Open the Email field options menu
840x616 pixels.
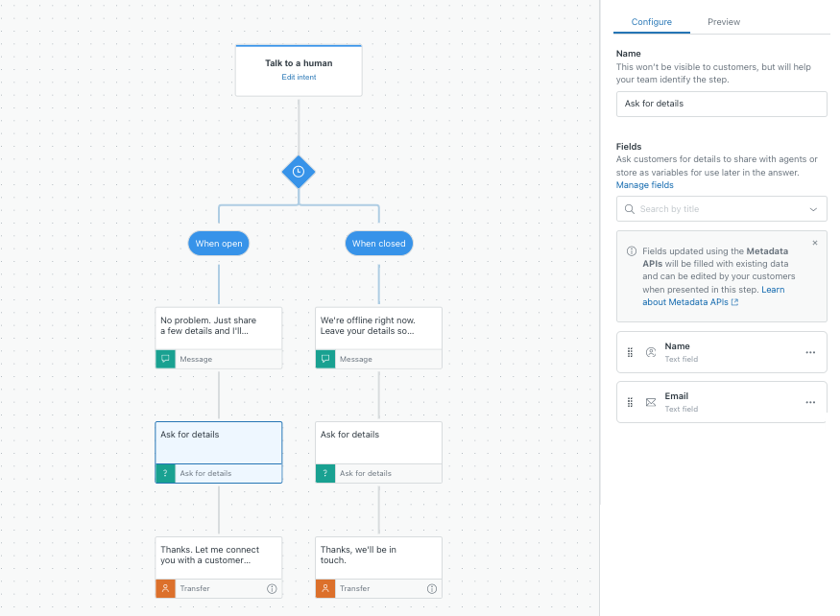[810, 402]
